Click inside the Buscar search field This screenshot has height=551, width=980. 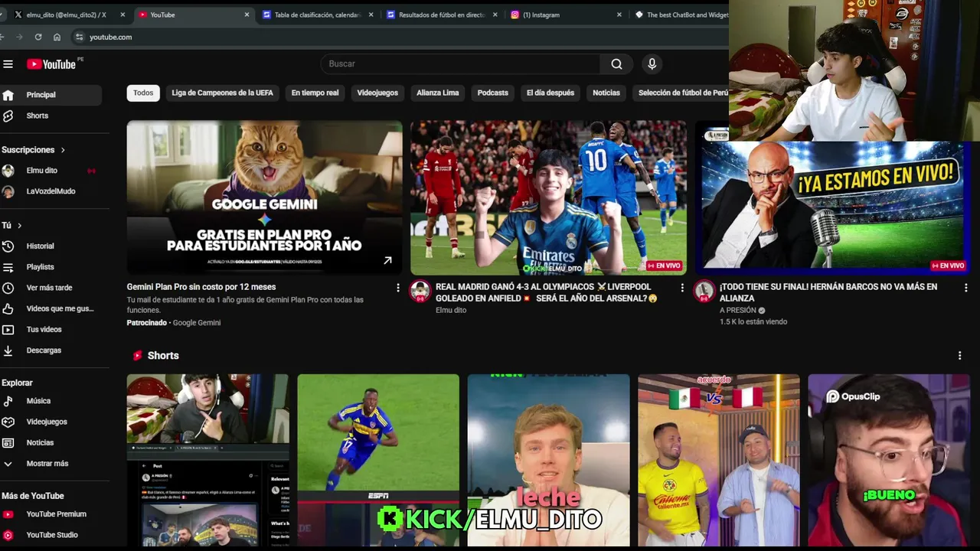(x=460, y=64)
